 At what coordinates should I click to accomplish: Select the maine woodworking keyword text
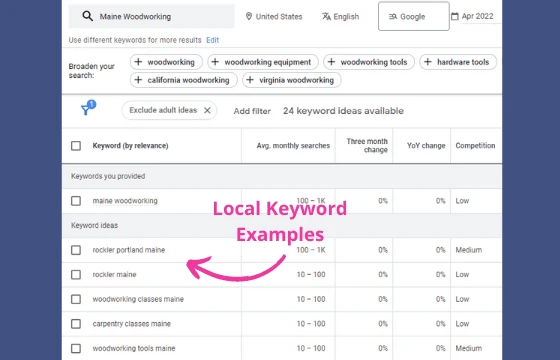click(x=125, y=201)
